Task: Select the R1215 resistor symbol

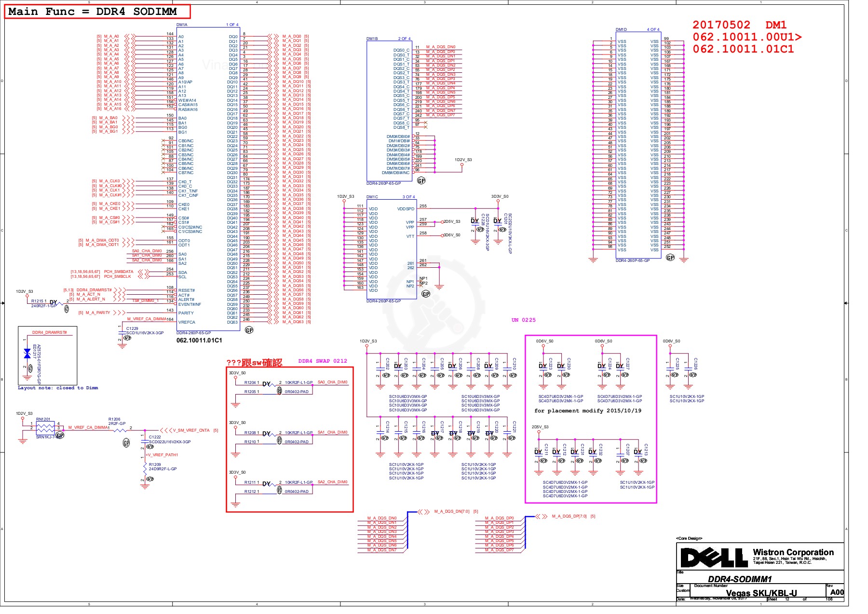Action: pos(60,303)
